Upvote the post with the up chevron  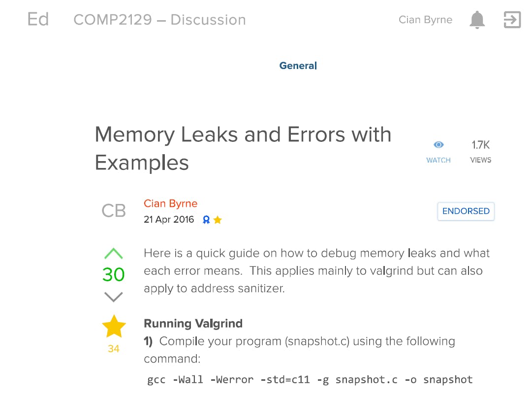114,252
